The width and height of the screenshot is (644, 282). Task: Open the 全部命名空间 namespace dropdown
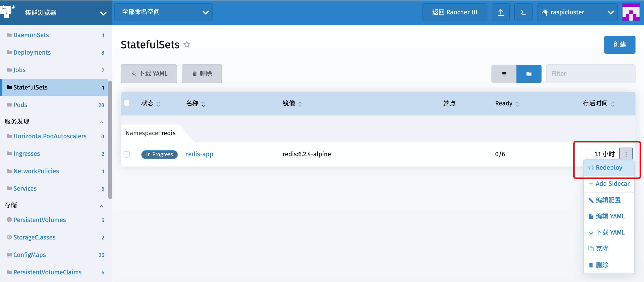(163, 12)
